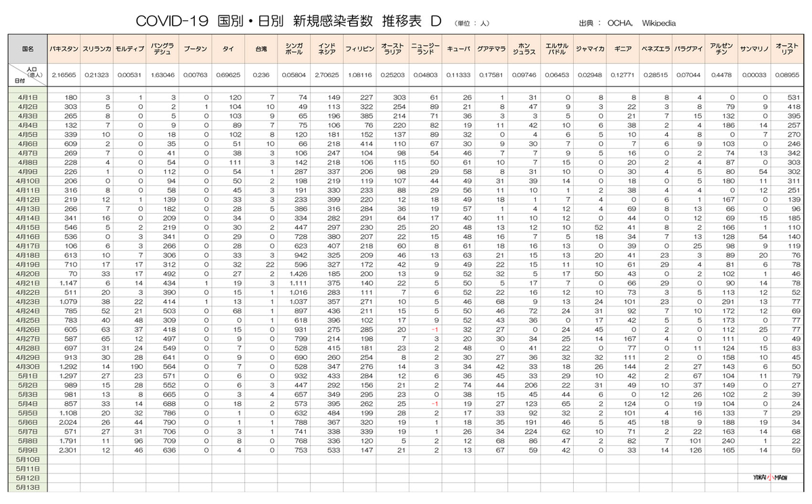Viewport: 812px width, 504px height.
Task: Click the モルディブ column header
Action: point(129,49)
